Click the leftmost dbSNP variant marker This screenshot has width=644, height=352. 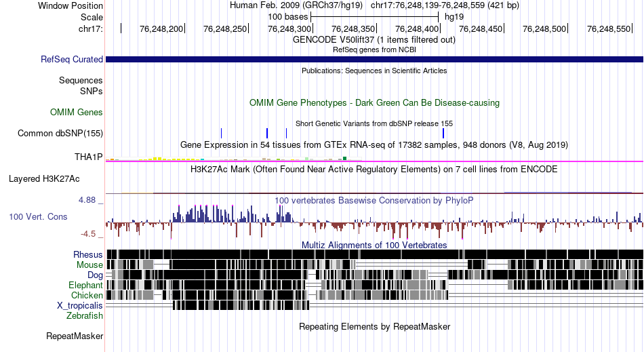222,133
